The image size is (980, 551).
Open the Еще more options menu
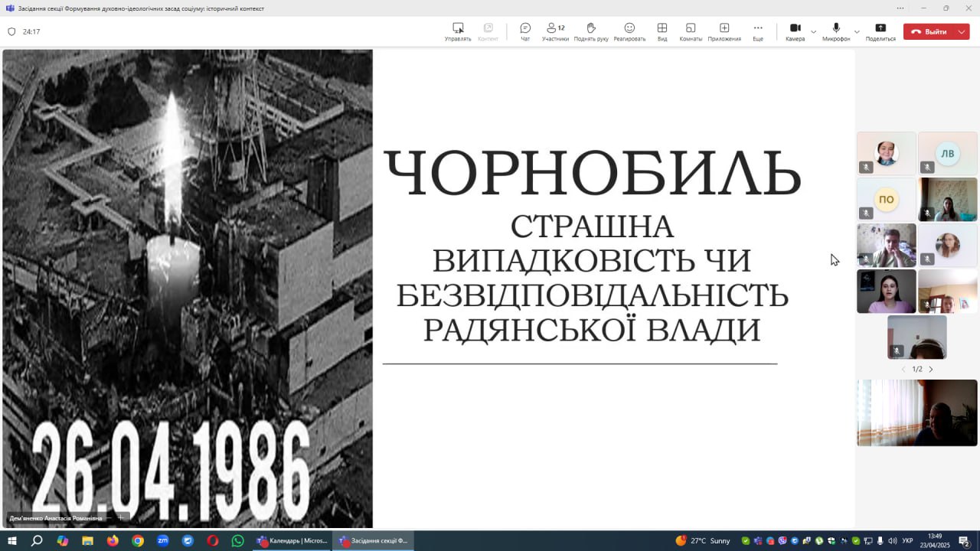758,31
